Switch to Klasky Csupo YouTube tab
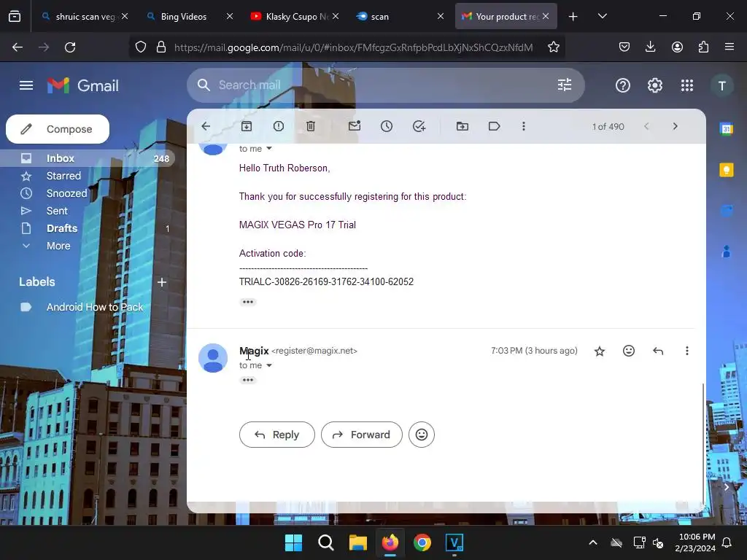This screenshot has height=560, width=747. pyautogui.click(x=295, y=16)
